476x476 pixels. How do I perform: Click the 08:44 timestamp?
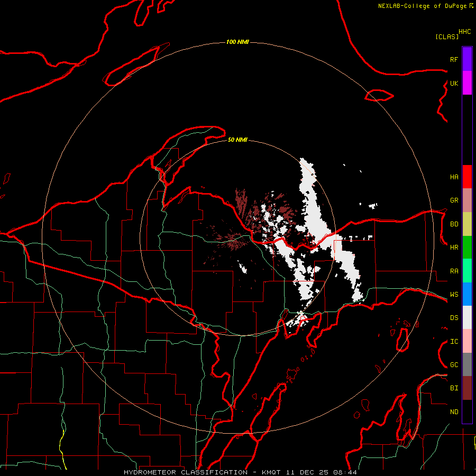click(x=345, y=472)
